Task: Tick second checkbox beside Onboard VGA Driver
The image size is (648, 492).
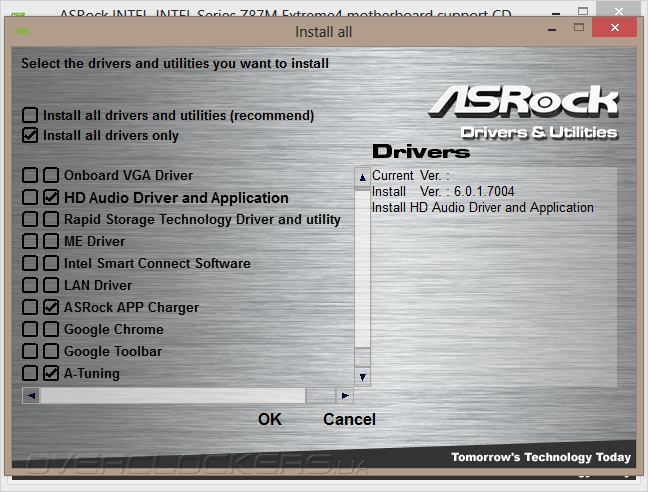Action: coord(51,175)
